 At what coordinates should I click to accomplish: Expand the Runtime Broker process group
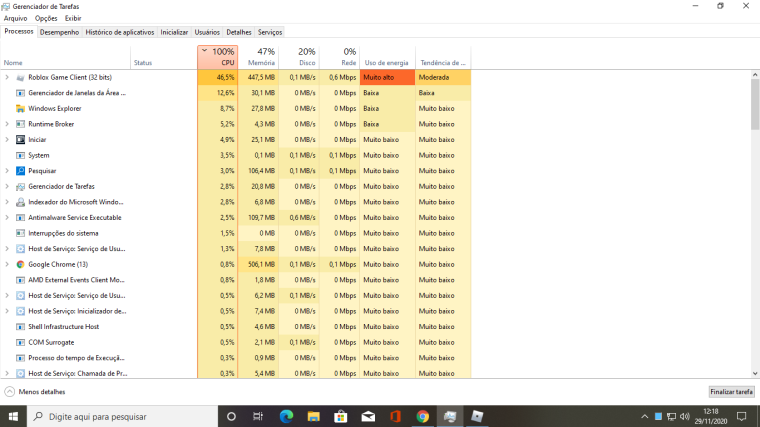click(7, 124)
